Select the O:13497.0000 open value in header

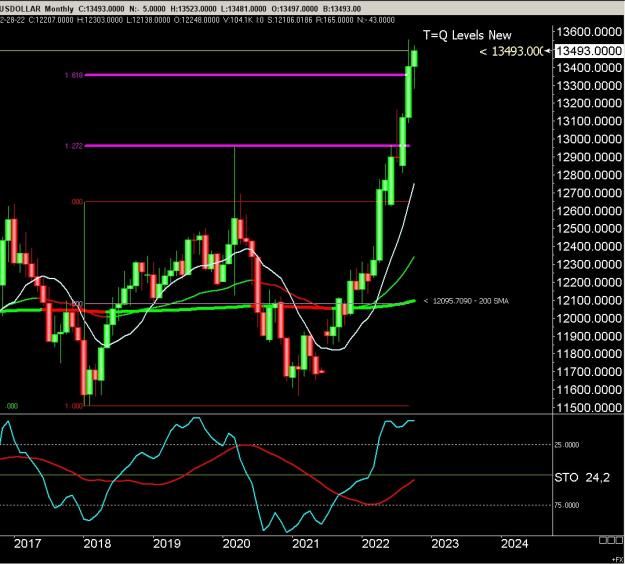294,8
